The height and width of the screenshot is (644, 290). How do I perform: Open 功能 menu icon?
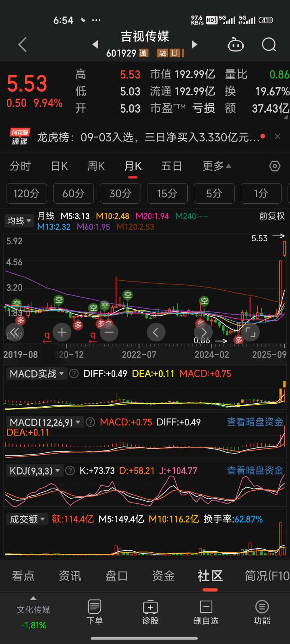[262, 612]
